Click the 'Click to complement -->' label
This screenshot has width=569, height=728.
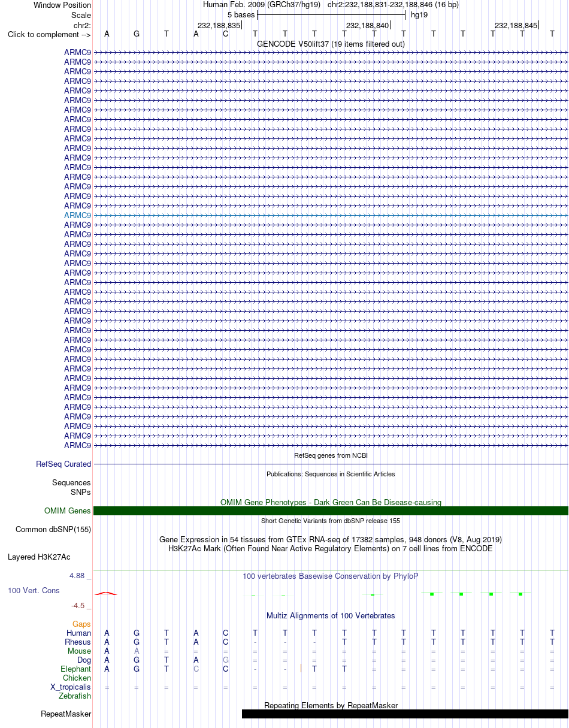[49, 34]
